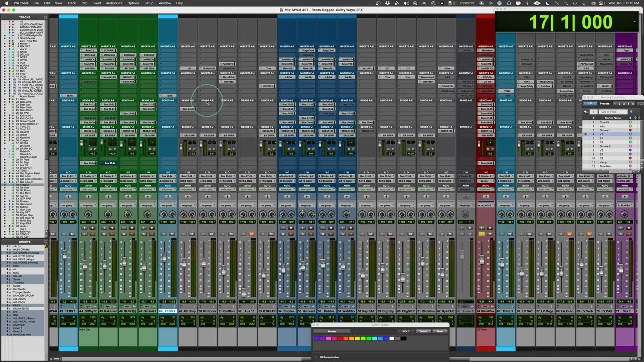Mute the TENS 3 channel
The image size is (644, 362).
click(x=510, y=234)
